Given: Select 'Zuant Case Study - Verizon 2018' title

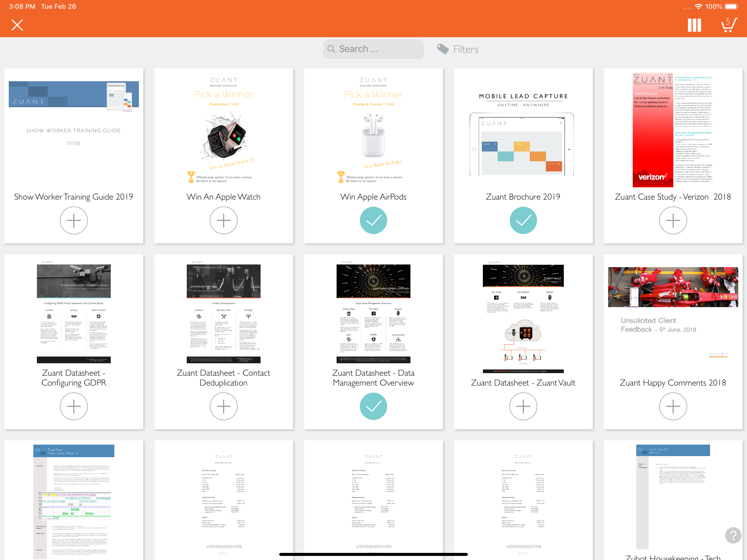Looking at the screenshot, I should (x=673, y=197).
